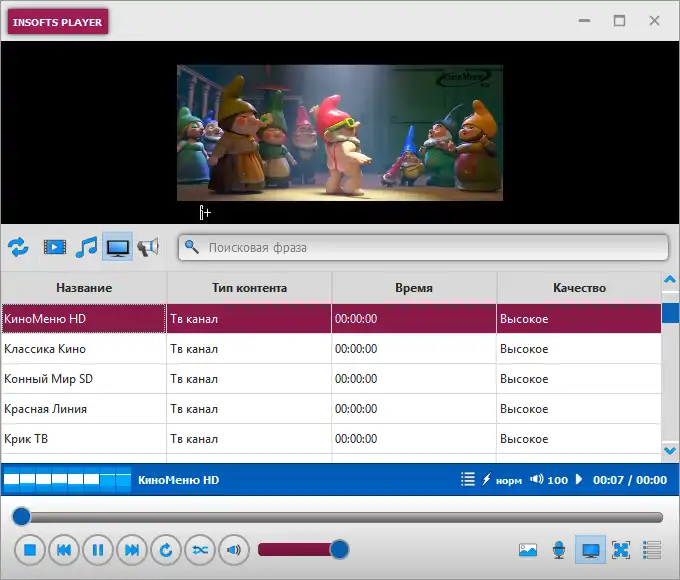Click the microphone icon in bottom bar
The image size is (680, 580).
click(x=559, y=550)
